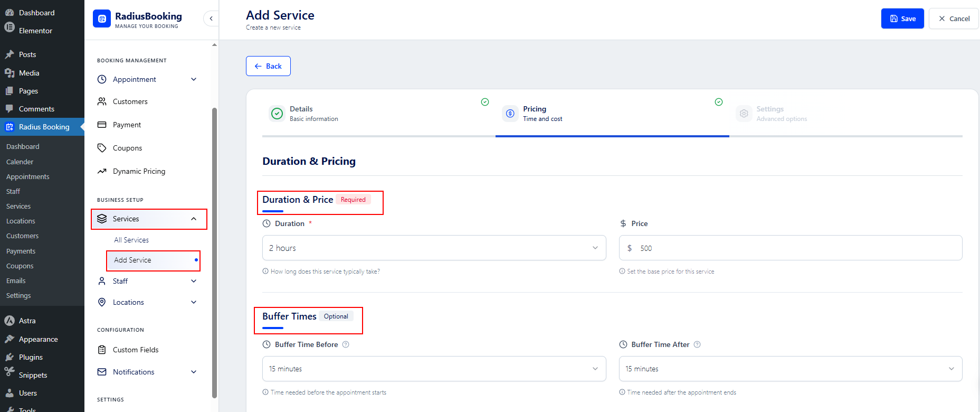Click the Dynamic Pricing trend icon
The height and width of the screenshot is (412, 980).
102,171
